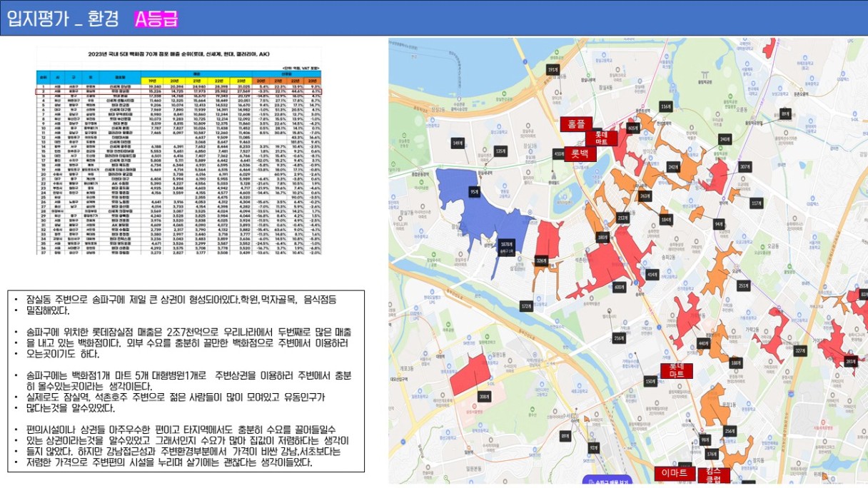This screenshot has height=488, width=868.
Task: Click the 216개 count marker
Action: pyautogui.click(x=618, y=337)
